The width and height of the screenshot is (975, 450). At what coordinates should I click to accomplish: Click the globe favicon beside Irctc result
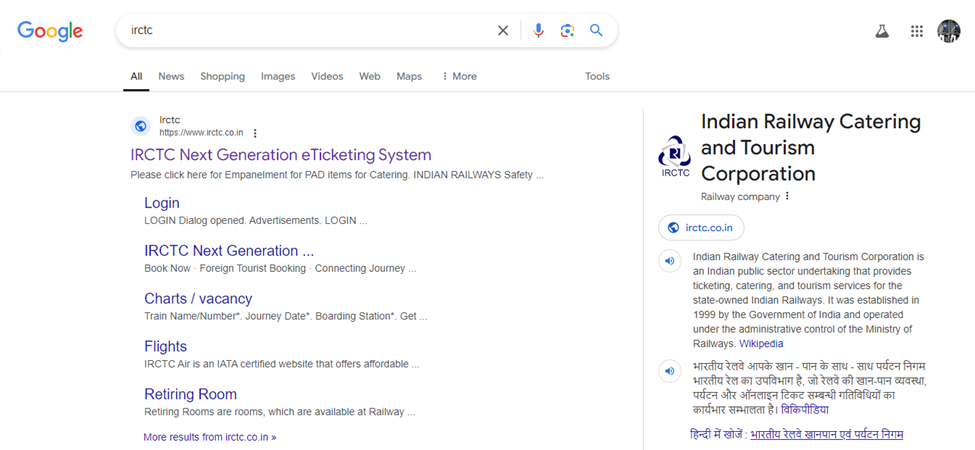141,126
